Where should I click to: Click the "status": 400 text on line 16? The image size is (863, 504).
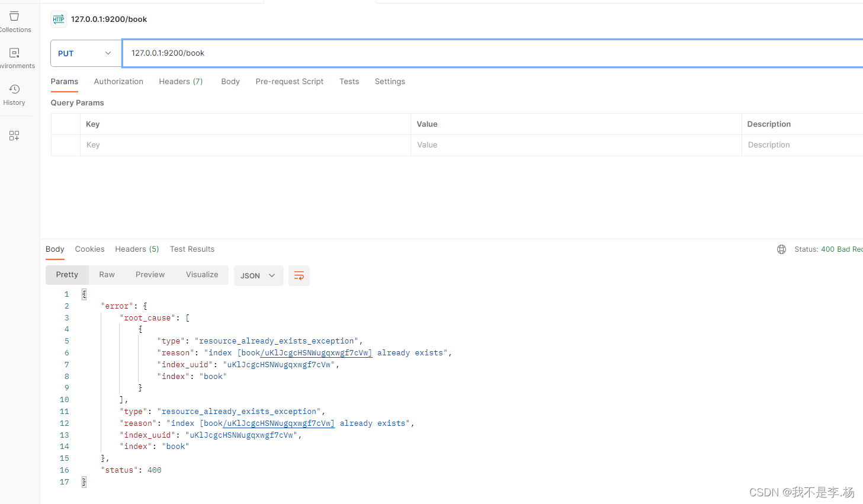point(131,470)
